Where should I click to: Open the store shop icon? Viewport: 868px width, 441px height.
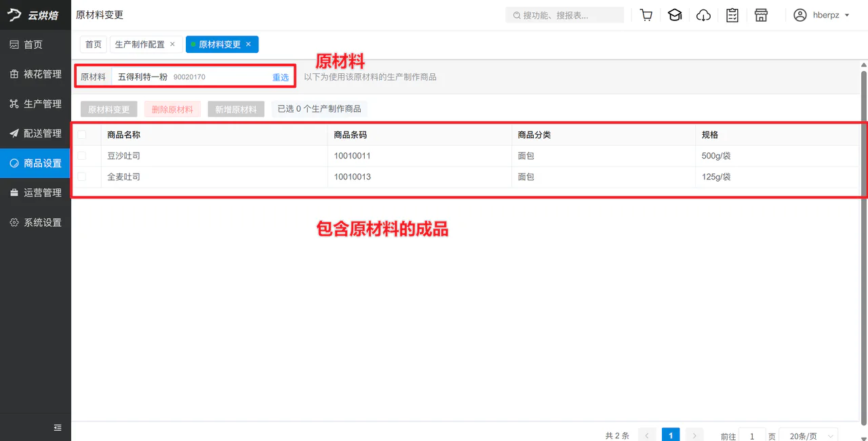pyautogui.click(x=761, y=15)
